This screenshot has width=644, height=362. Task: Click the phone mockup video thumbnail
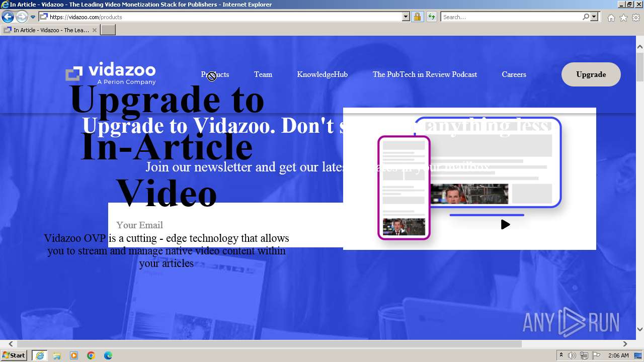(x=404, y=227)
